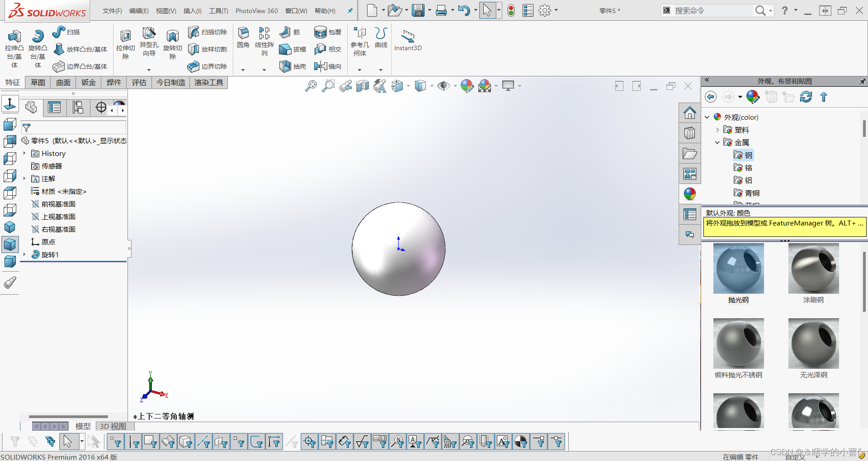This screenshot has height=461, width=868.
Task: Toggle filter faces in selection filter bar
Action: [151, 442]
